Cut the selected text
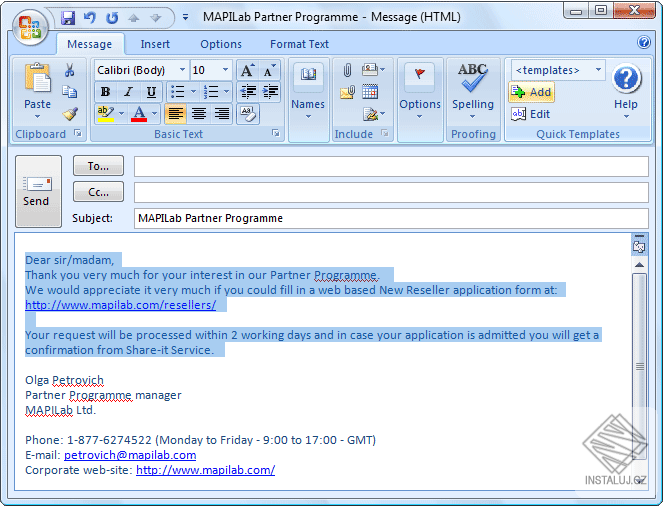This screenshot has width=666, height=507. (x=70, y=70)
